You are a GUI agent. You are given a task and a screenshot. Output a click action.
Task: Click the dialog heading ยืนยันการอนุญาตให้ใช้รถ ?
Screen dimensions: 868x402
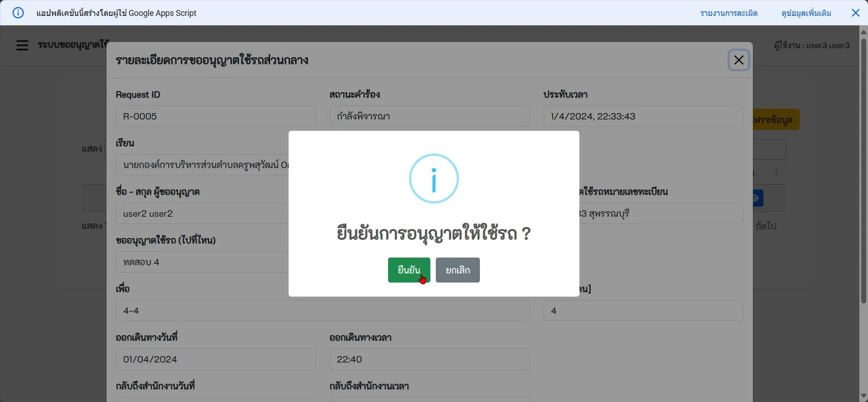point(434,233)
